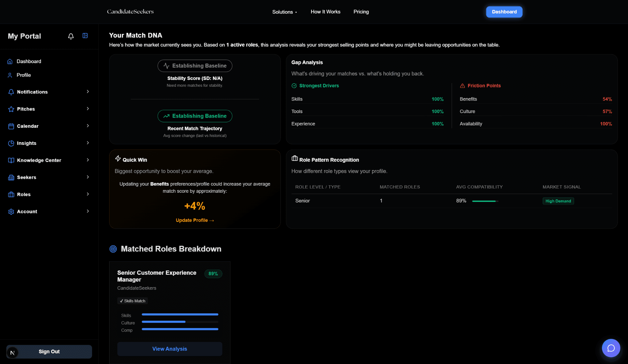The height and width of the screenshot is (364, 628).
Task: Click the Dashboard home icon in sidebar
Action: pyautogui.click(x=10, y=62)
